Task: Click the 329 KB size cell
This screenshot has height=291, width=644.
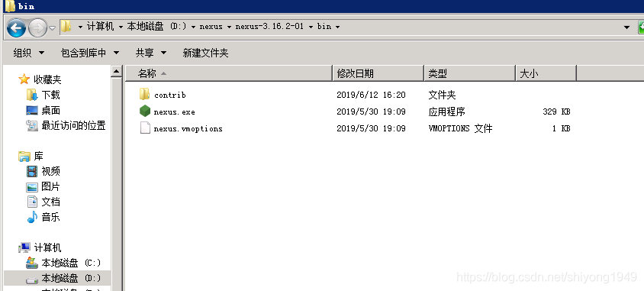Action: 556,112
